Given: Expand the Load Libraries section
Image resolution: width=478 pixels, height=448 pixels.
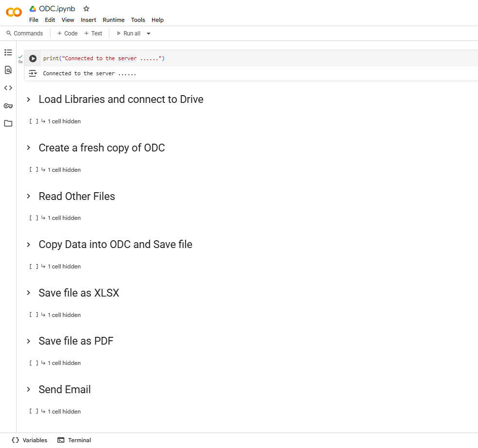Looking at the screenshot, I should coord(29,100).
